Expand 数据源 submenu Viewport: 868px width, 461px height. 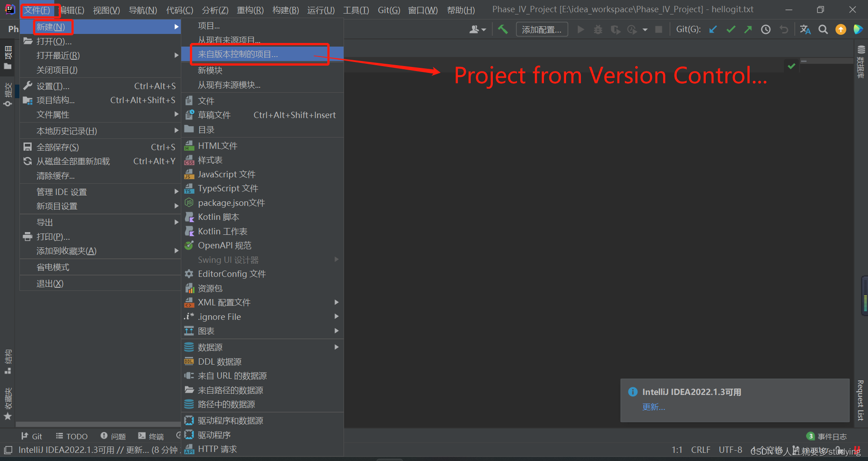tap(262, 347)
